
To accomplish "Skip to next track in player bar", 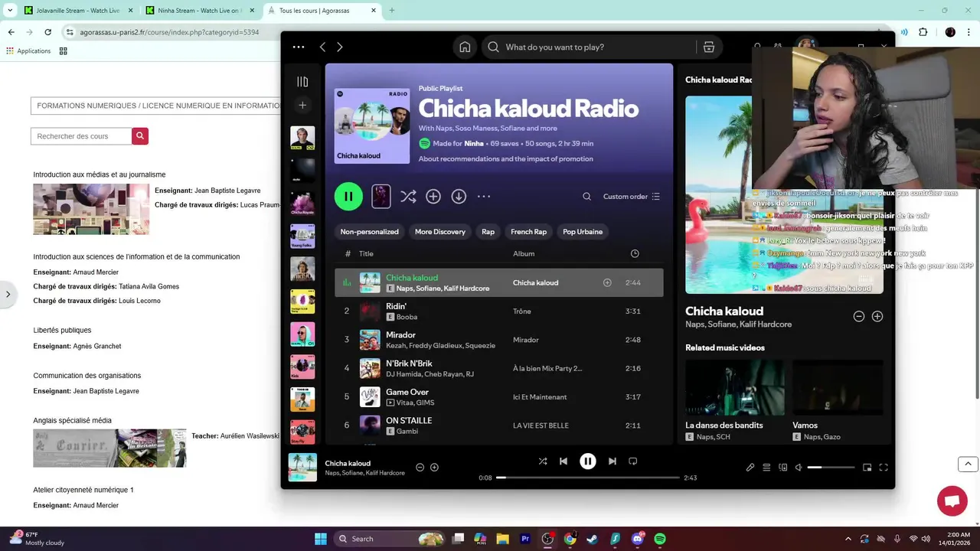I will pos(612,461).
